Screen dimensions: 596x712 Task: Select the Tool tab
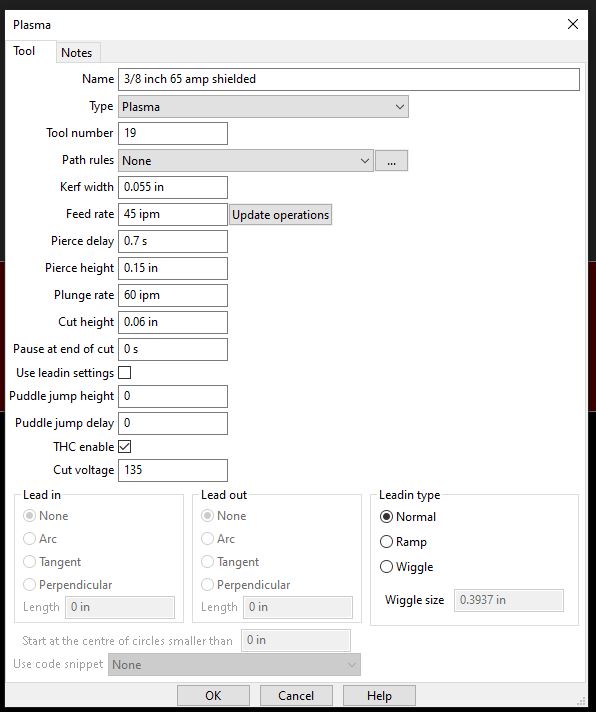point(24,51)
